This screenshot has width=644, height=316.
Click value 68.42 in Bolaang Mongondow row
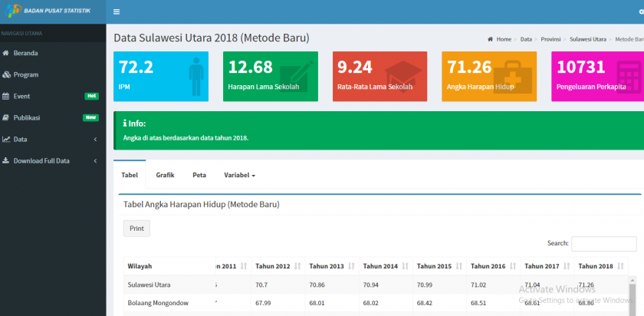(425, 303)
